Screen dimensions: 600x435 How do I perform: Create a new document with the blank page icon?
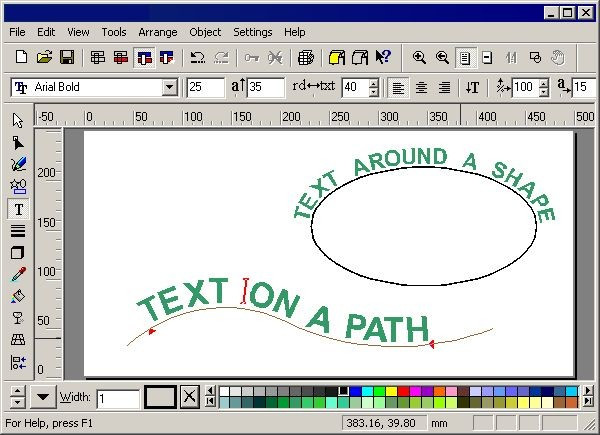click(21, 58)
